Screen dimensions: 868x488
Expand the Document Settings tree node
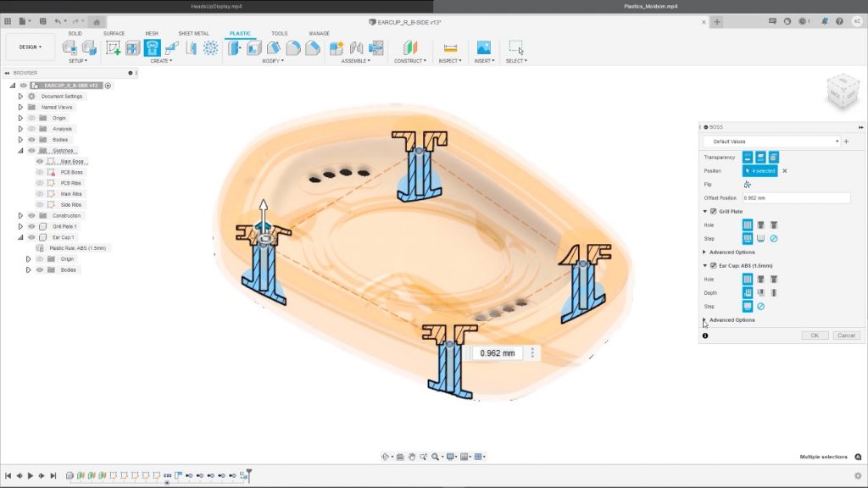click(x=20, y=97)
